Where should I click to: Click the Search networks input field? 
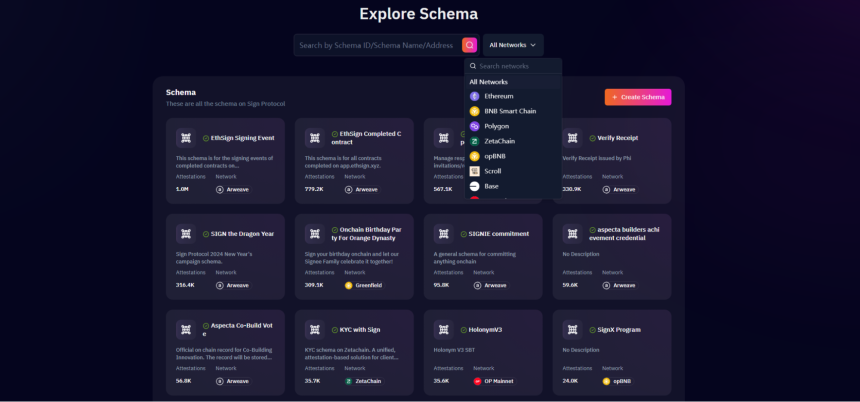[x=513, y=66]
